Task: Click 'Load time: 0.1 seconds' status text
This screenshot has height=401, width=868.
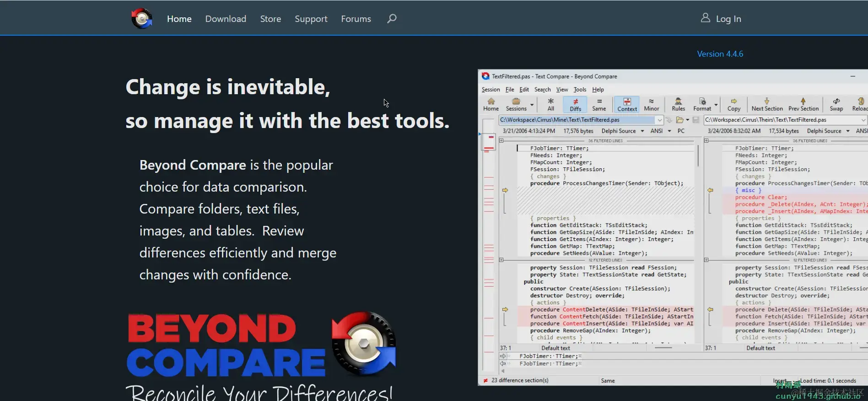Action: 828,380
